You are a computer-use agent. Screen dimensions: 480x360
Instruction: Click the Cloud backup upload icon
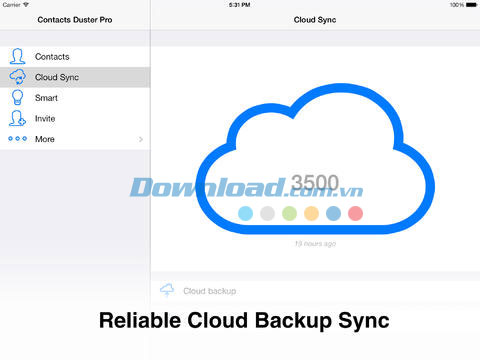pyautogui.click(x=167, y=290)
